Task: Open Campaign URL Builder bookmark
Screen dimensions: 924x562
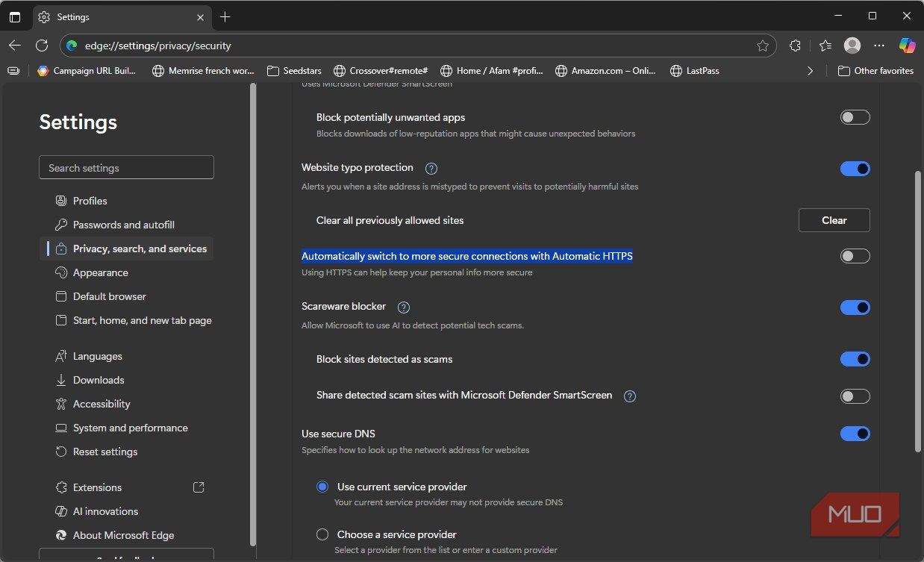Action: pos(87,71)
